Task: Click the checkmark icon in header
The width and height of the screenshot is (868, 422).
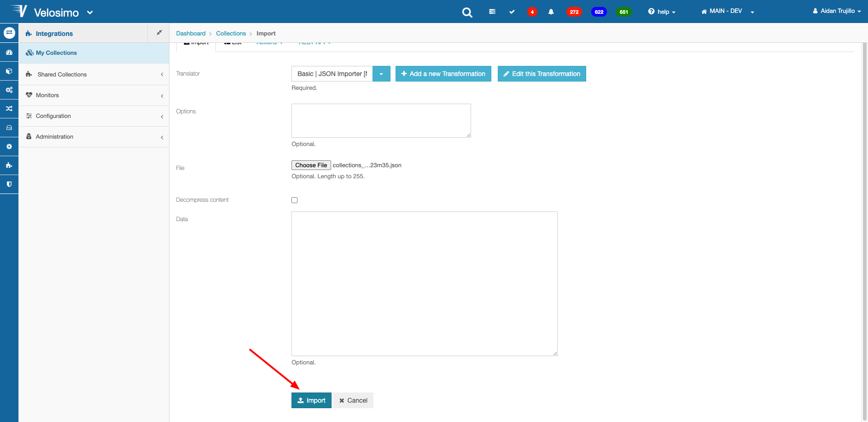Action: (512, 12)
